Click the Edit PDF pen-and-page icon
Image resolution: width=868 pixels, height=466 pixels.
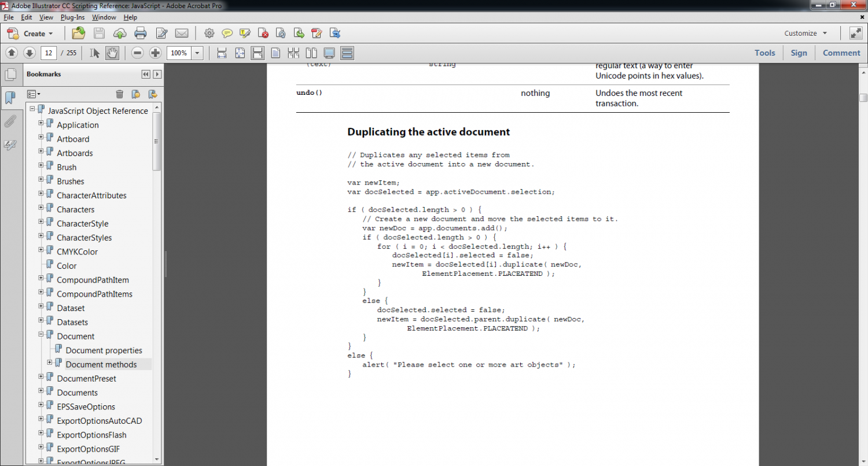pyautogui.click(x=317, y=33)
